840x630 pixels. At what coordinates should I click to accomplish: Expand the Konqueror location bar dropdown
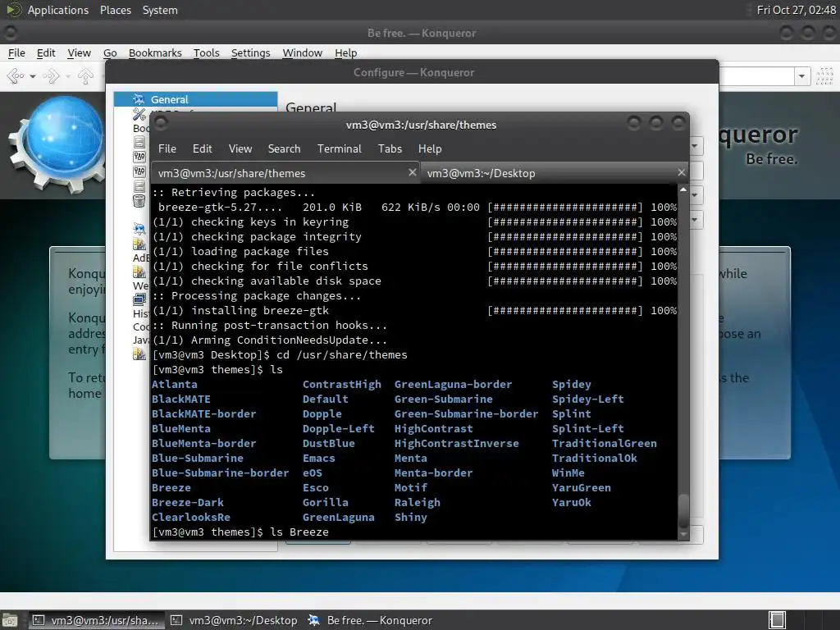801,76
